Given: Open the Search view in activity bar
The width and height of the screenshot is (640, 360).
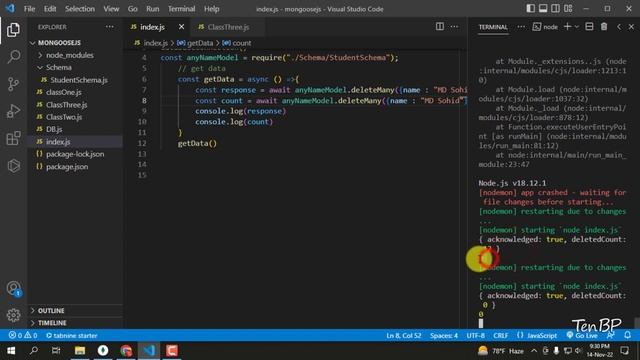Looking at the screenshot, I should point(13,56).
